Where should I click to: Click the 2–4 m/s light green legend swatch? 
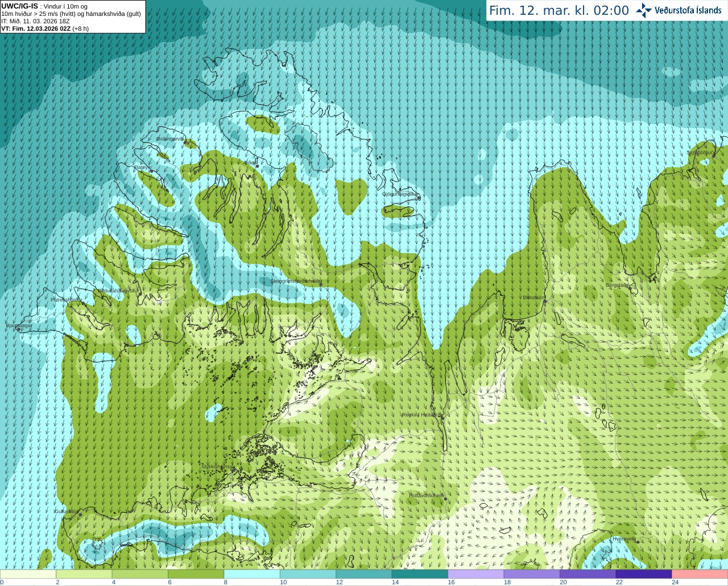tap(84, 573)
